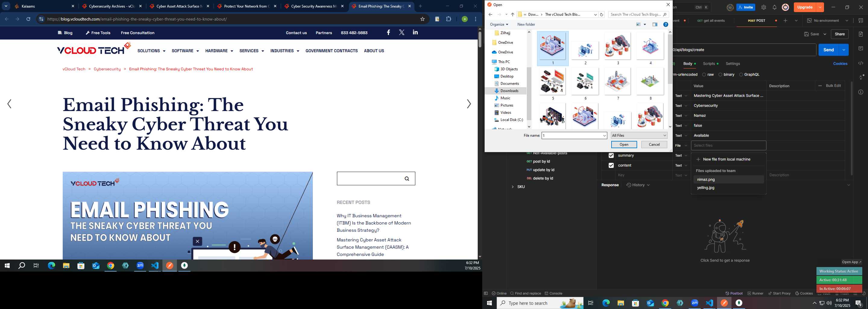
Task: Open the Organize dropdown in file dialog
Action: (499, 25)
